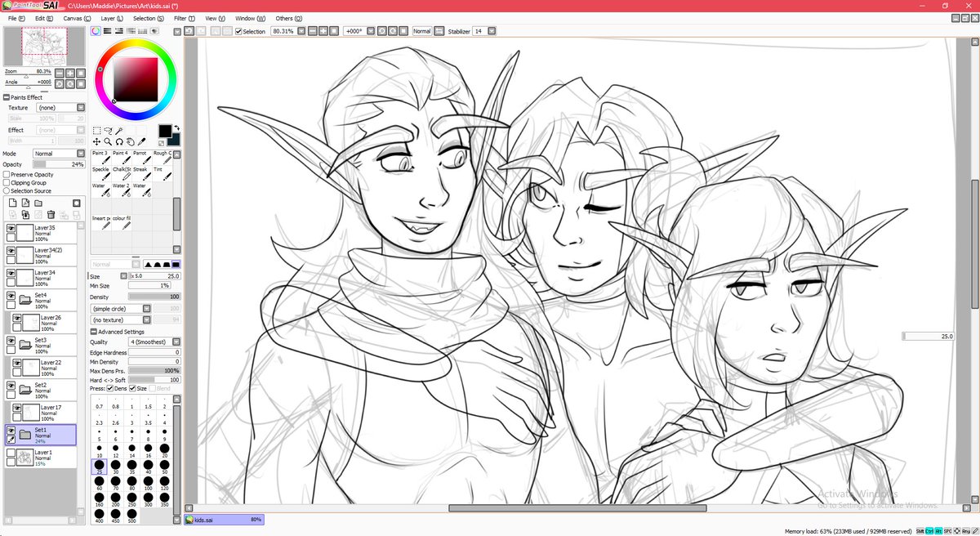This screenshot has height=536, width=980.
Task: Select the 100 brush size preset
Action: [149, 484]
